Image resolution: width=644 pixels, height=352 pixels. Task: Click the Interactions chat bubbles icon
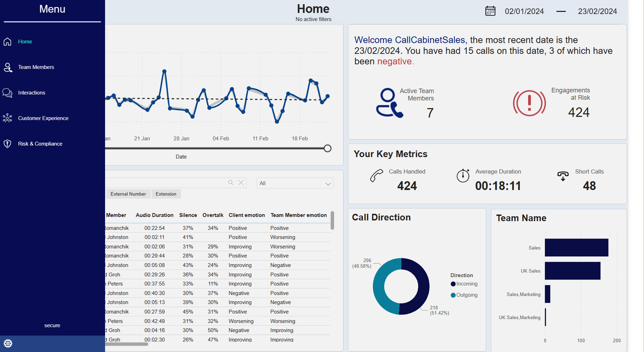point(8,93)
